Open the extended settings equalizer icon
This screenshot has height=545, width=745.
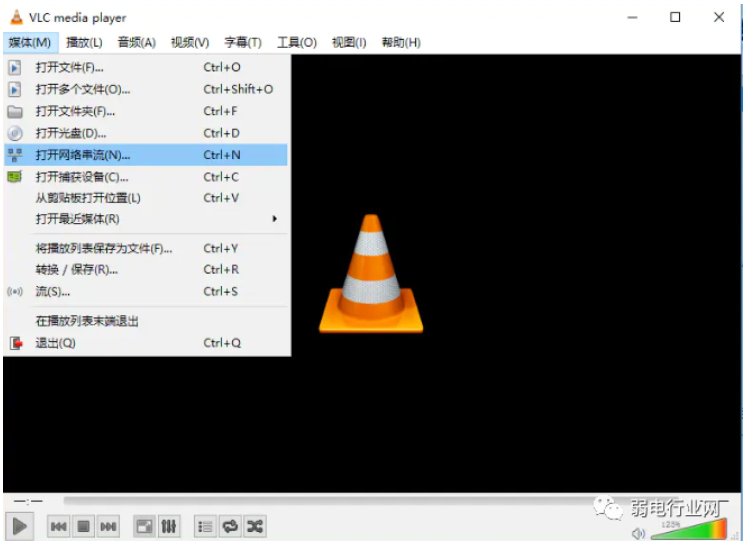tap(169, 526)
